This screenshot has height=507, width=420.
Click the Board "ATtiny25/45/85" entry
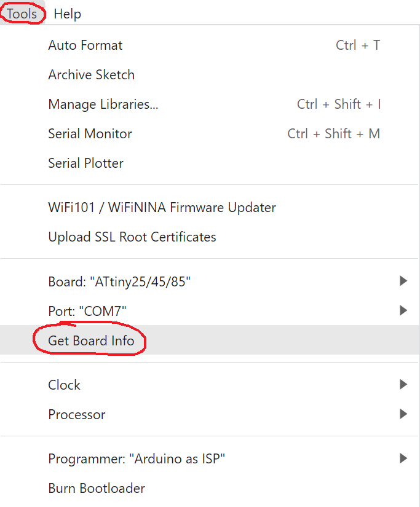[119, 281]
